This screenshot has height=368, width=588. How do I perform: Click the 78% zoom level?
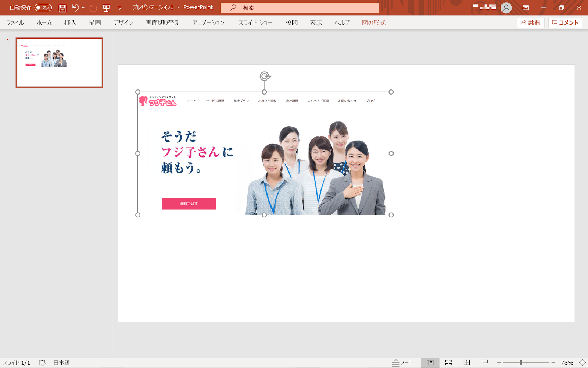[567, 363]
